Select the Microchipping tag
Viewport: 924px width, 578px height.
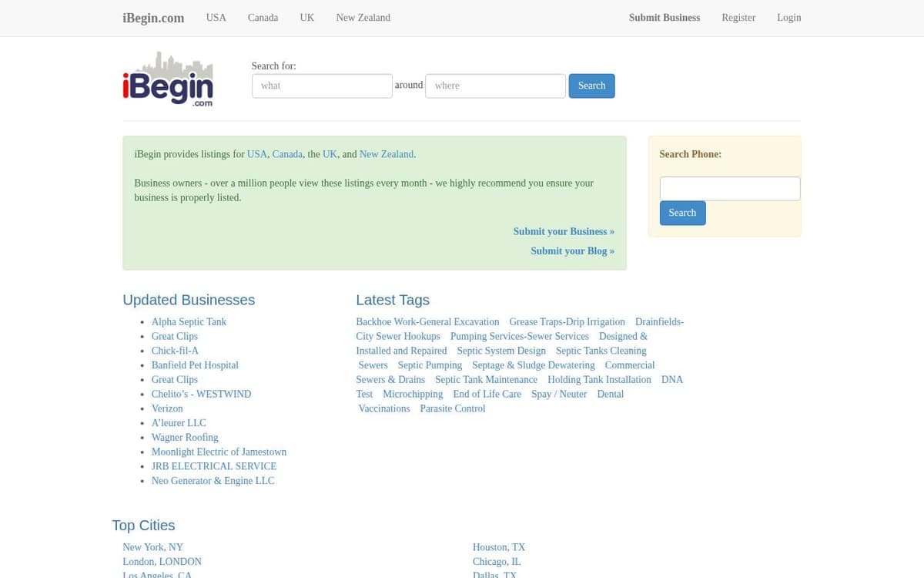[x=413, y=394]
